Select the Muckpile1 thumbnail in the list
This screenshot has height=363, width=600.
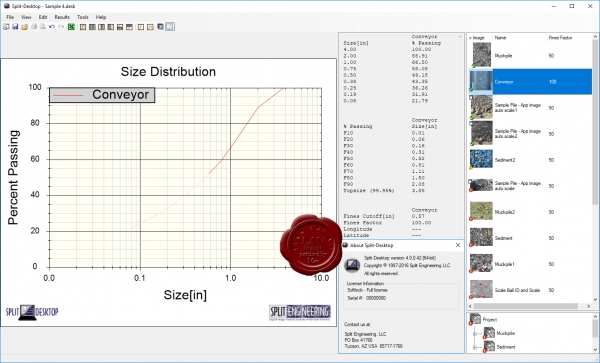[481, 264]
